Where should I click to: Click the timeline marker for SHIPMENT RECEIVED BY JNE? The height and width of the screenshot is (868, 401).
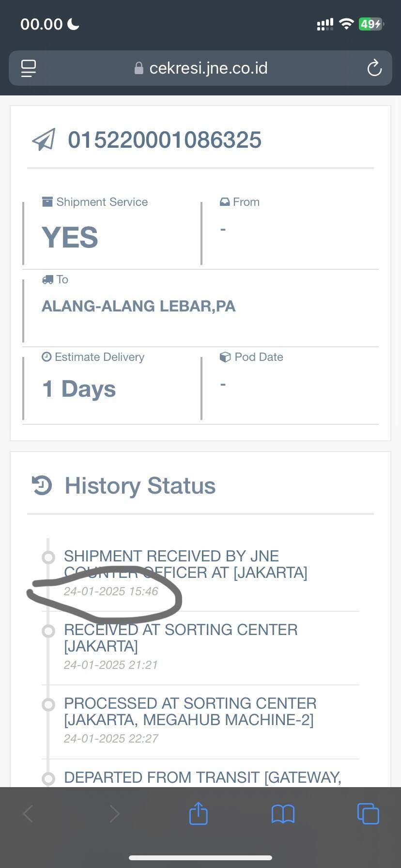click(x=48, y=558)
